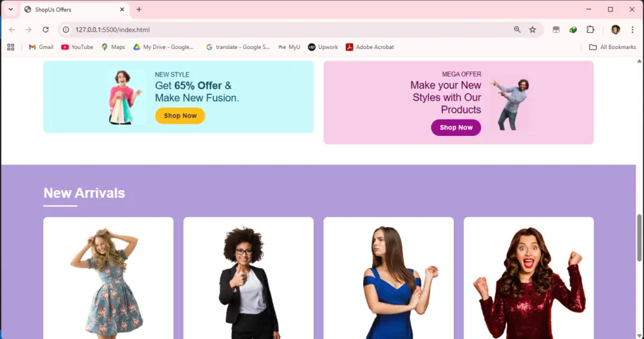Click the back navigation arrow
The width and height of the screenshot is (644, 339).
tap(12, 30)
